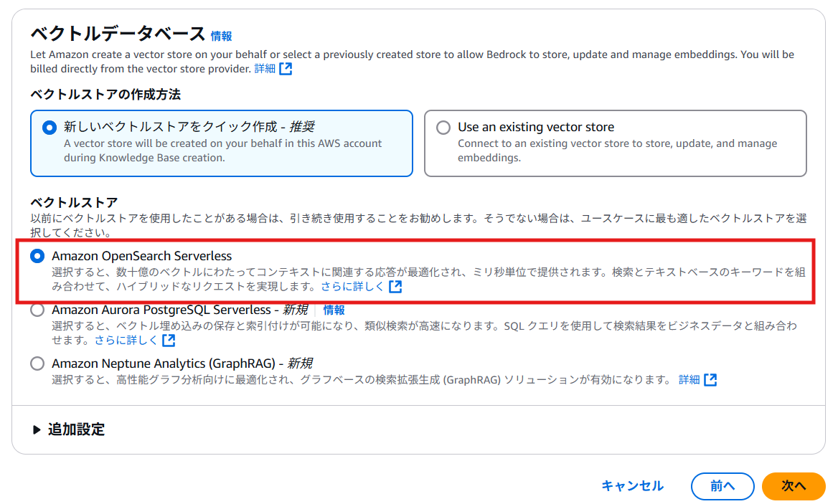Open 詳細 link in Neptune Analytics description
Viewport: 838px width, 504px height.
pyautogui.click(x=689, y=379)
